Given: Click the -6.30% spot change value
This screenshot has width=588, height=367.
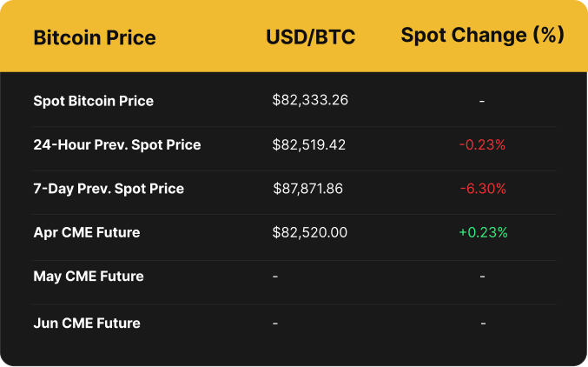Looking at the screenshot, I should 482,189.
